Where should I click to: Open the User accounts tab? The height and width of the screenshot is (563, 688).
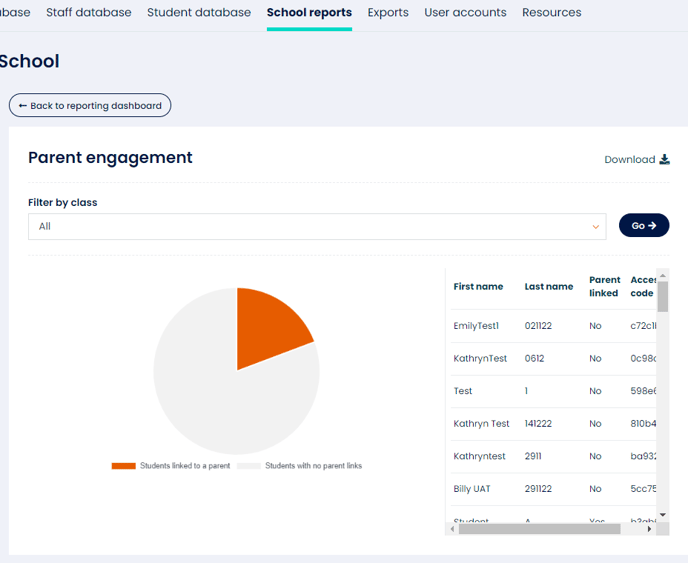point(465,13)
